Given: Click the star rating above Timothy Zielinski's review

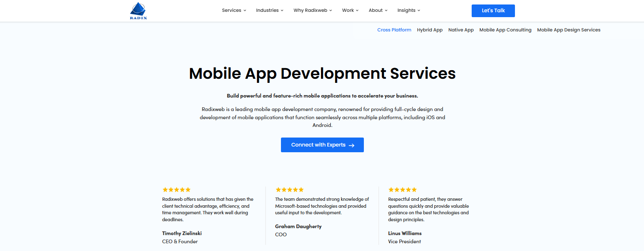Looking at the screenshot, I should pyautogui.click(x=176, y=190).
